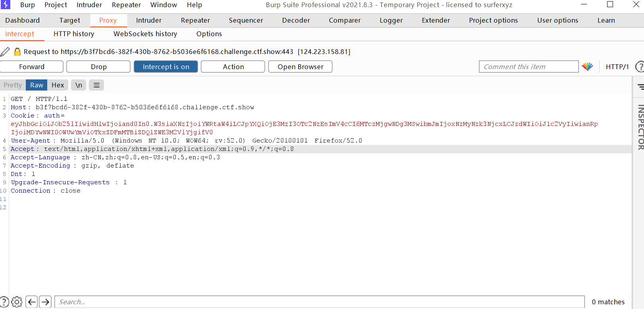Switch to Raw view
This screenshot has width=644, height=309.
(37, 85)
